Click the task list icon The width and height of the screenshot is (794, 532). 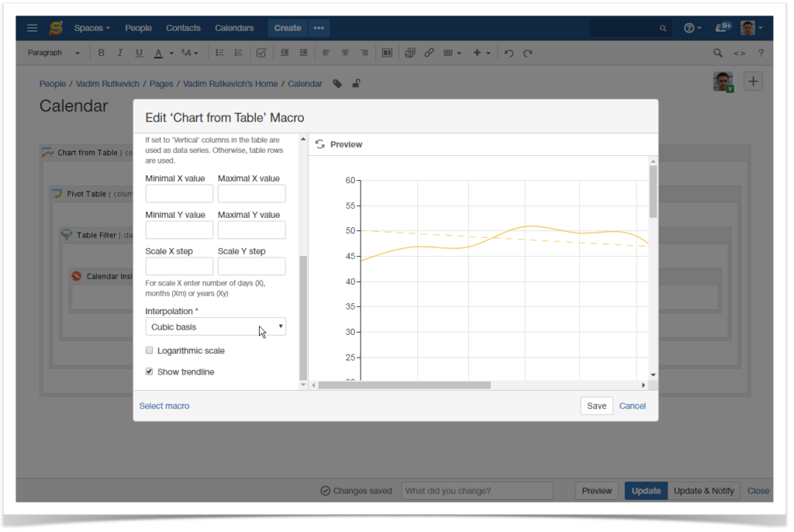tap(261, 53)
